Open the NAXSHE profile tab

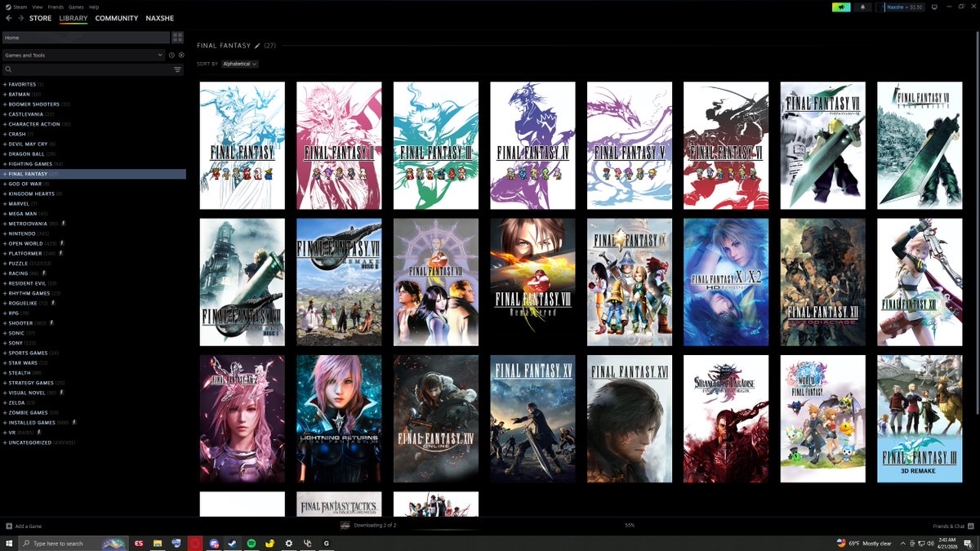159,18
